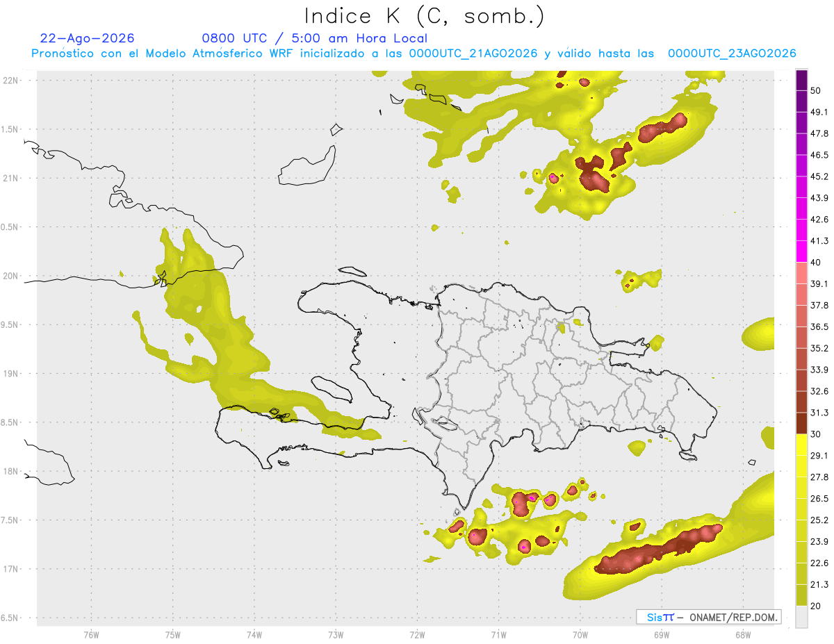Click the '21N' latitude axis label

click(x=10, y=178)
